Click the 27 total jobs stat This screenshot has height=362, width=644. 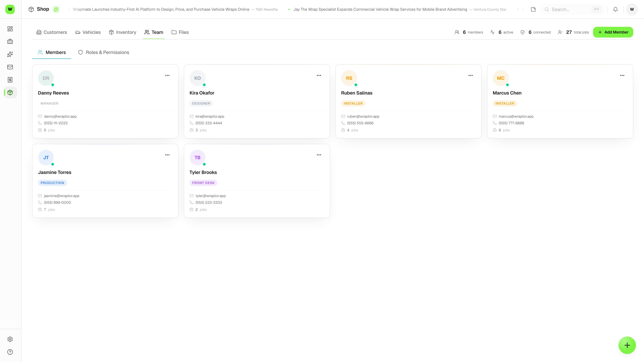click(574, 32)
